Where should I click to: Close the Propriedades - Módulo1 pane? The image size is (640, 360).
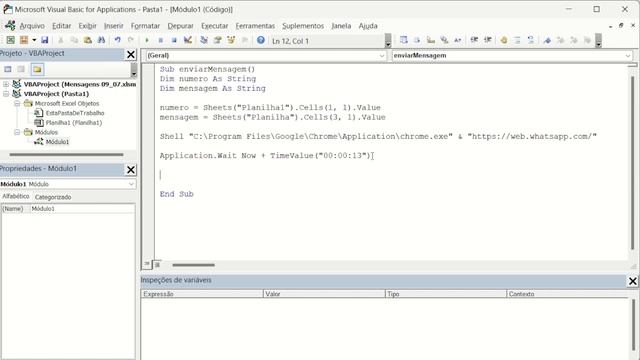pos(131,169)
